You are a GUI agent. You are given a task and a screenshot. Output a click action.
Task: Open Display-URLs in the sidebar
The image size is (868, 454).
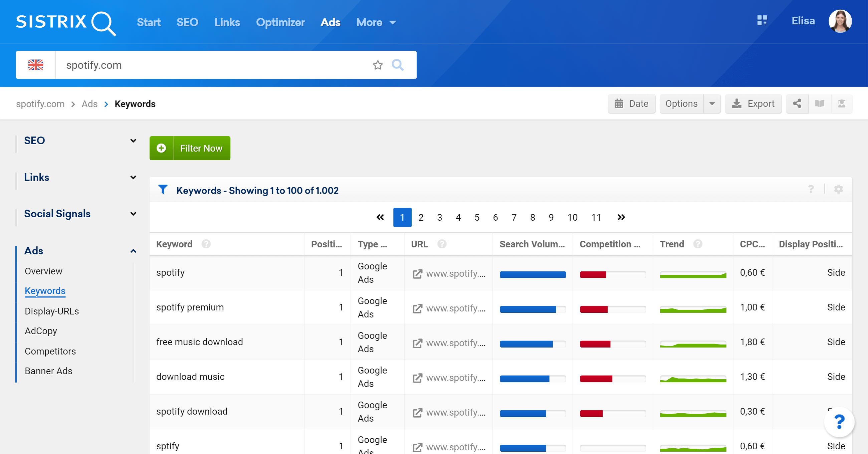click(x=51, y=311)
